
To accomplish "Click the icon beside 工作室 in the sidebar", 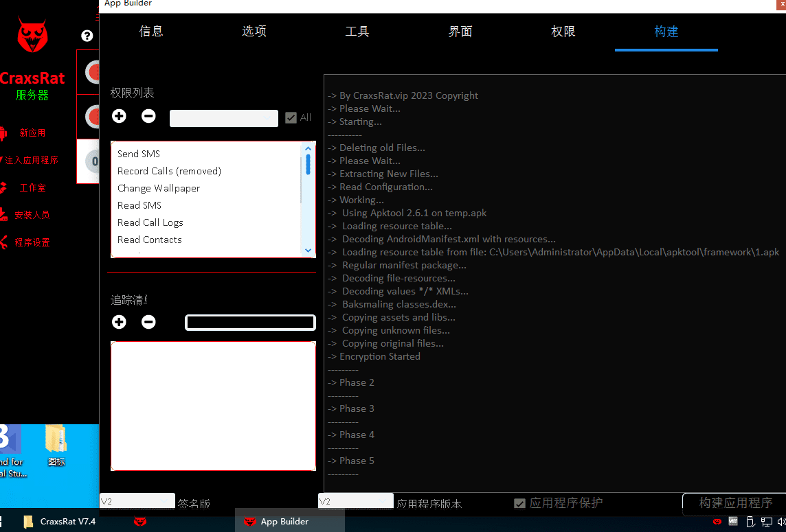I will click(3, 187).
